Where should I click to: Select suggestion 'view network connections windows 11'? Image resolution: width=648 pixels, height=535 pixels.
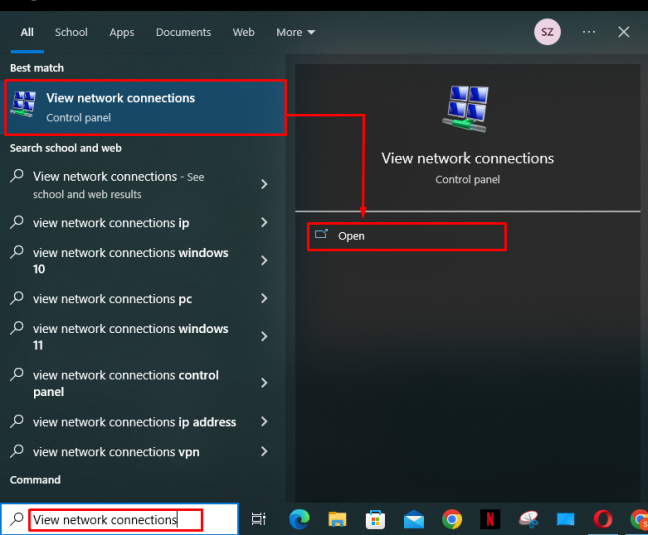[131, 336]
